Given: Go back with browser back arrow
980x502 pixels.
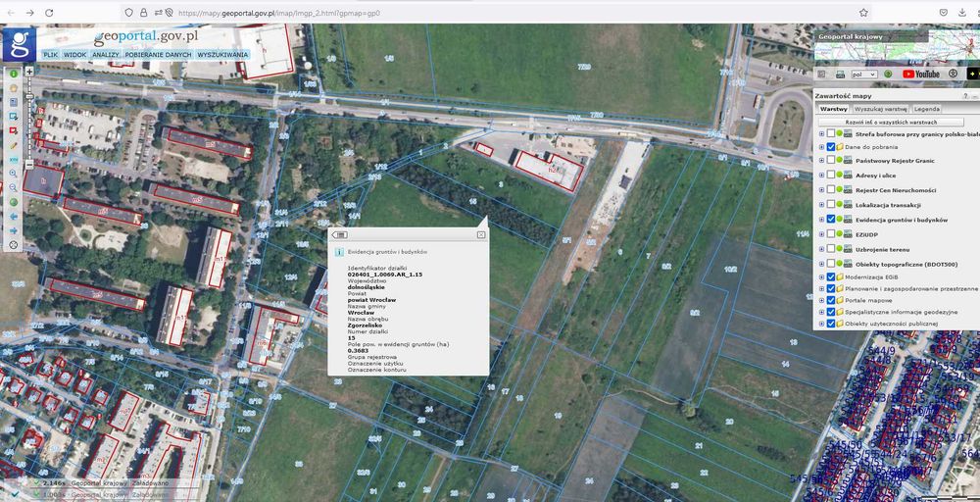Looking at the screenshot, I should click(x=11, y=13).
